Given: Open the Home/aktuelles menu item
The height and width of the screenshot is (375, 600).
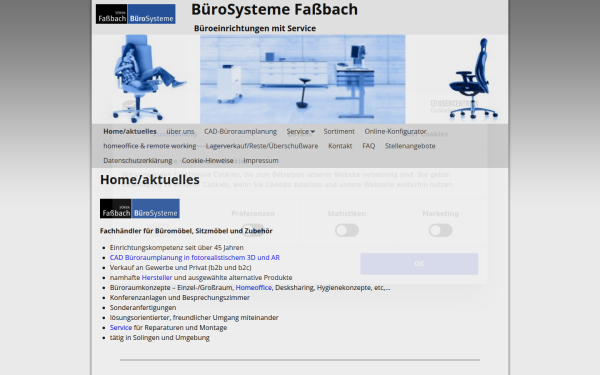Looking at the screenshot, I should (130, 131).
